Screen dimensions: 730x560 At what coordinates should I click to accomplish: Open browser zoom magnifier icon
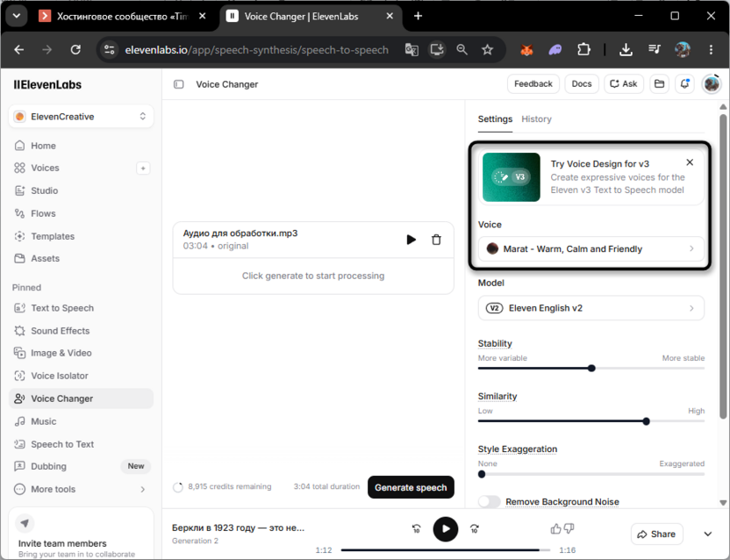(462, 49)
